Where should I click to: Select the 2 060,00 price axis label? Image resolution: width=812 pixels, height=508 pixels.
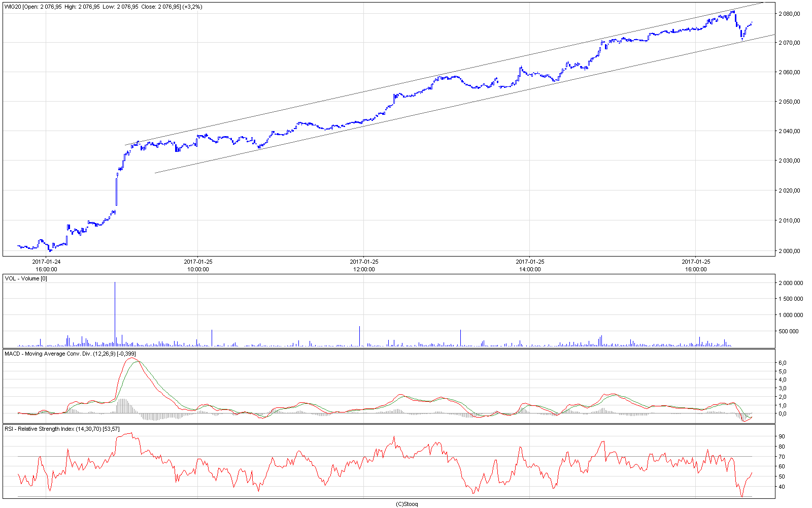[x=789, y=72]
